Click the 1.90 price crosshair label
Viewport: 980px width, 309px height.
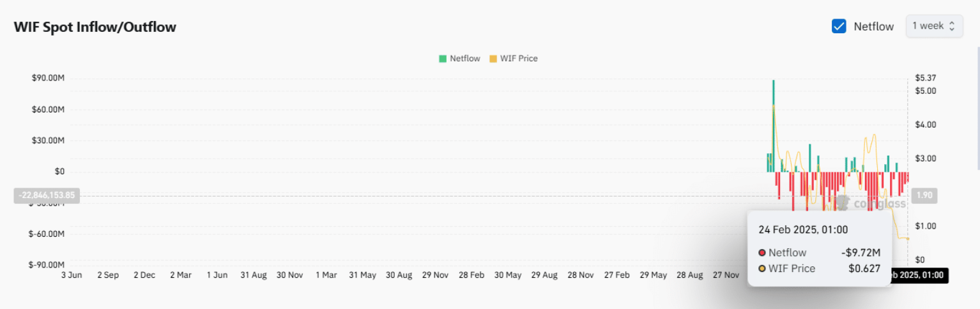[924, 195]
